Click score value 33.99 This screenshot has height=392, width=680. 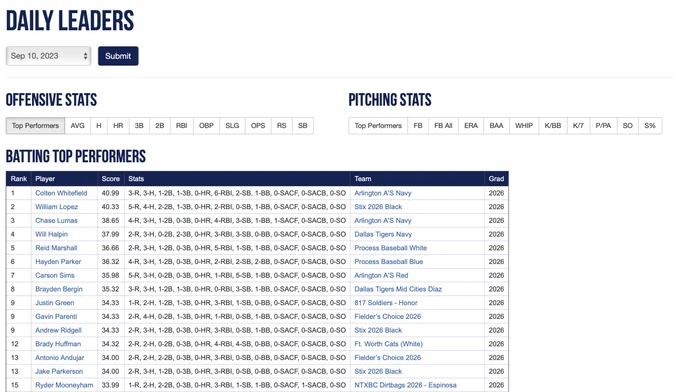pyautogui.click(x=110, y=385)
